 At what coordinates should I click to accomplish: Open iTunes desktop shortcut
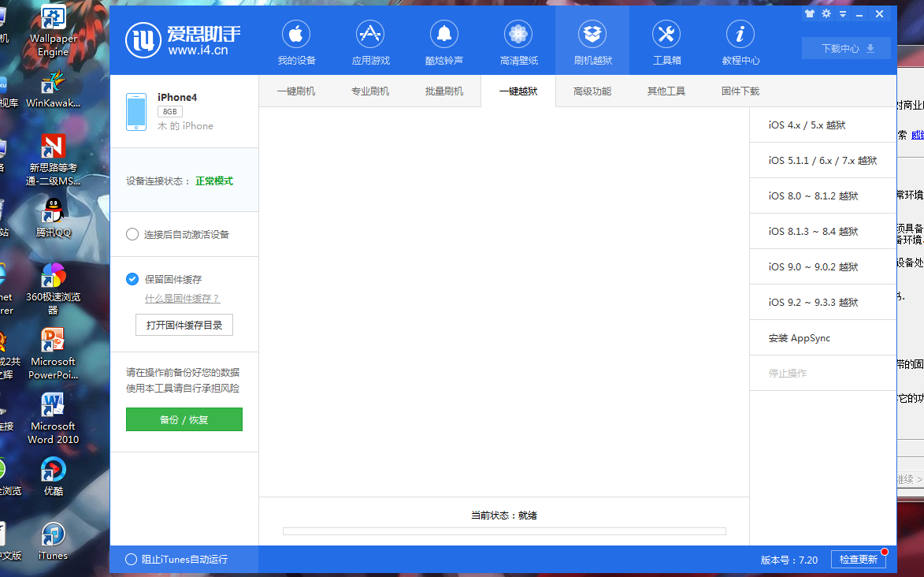click(53, 542)
